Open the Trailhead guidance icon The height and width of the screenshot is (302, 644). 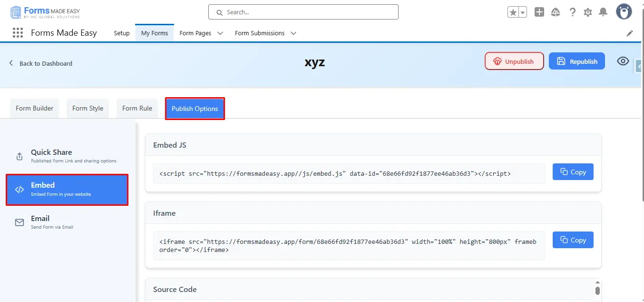[x=555, y=12]
